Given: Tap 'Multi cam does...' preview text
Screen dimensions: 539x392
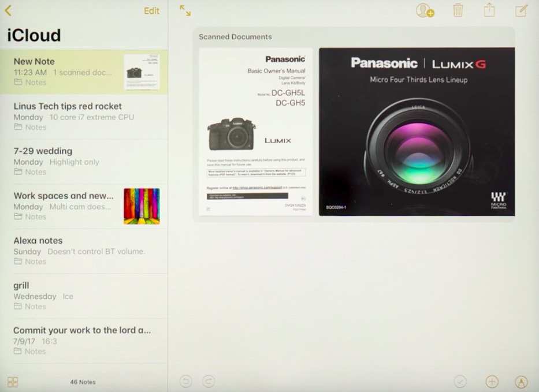Looking at the screenshot, I should click(80, 207).
